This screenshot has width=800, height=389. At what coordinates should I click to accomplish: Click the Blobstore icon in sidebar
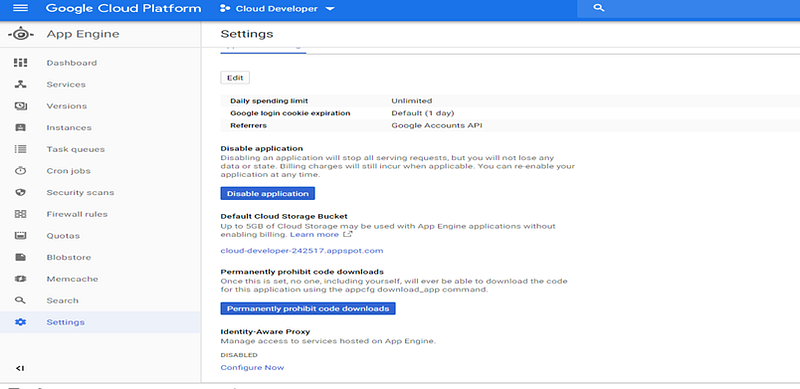20,257
